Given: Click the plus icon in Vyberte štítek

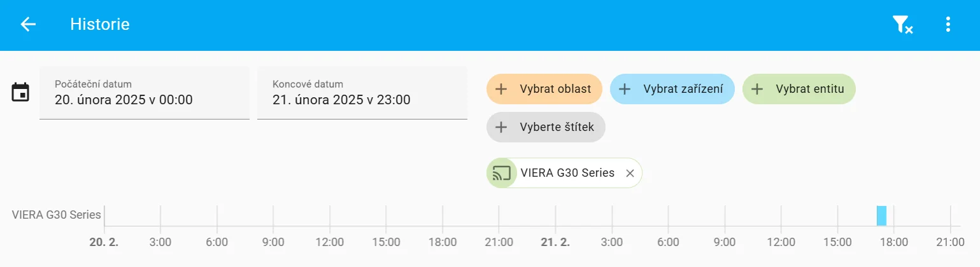Looking at the screenshot, I should 501,127.
